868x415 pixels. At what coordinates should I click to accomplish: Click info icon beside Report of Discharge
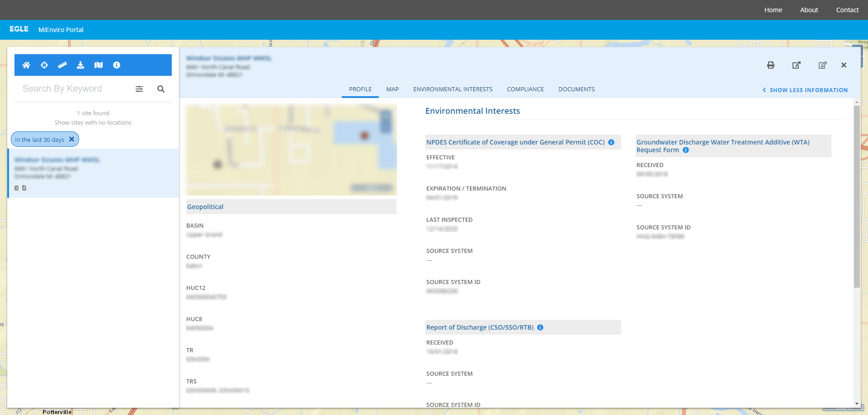[x=540, y=327]
